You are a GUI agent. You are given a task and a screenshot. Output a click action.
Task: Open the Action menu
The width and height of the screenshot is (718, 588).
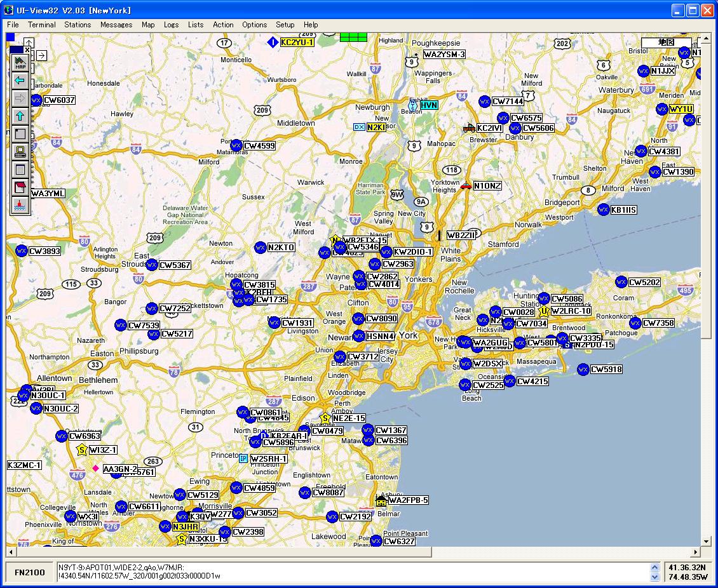[223, 25]
